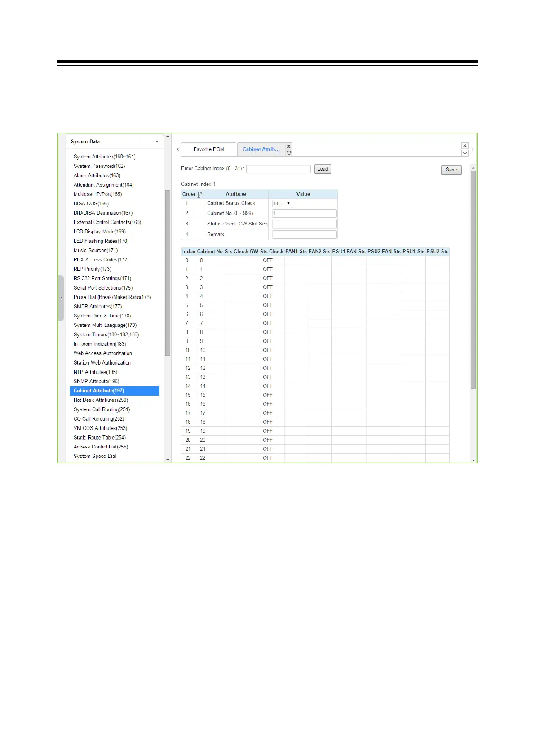Viewport: 535px width, 756px height.
Task: Open System Speed Dial
Action: [x=95, y=457]
